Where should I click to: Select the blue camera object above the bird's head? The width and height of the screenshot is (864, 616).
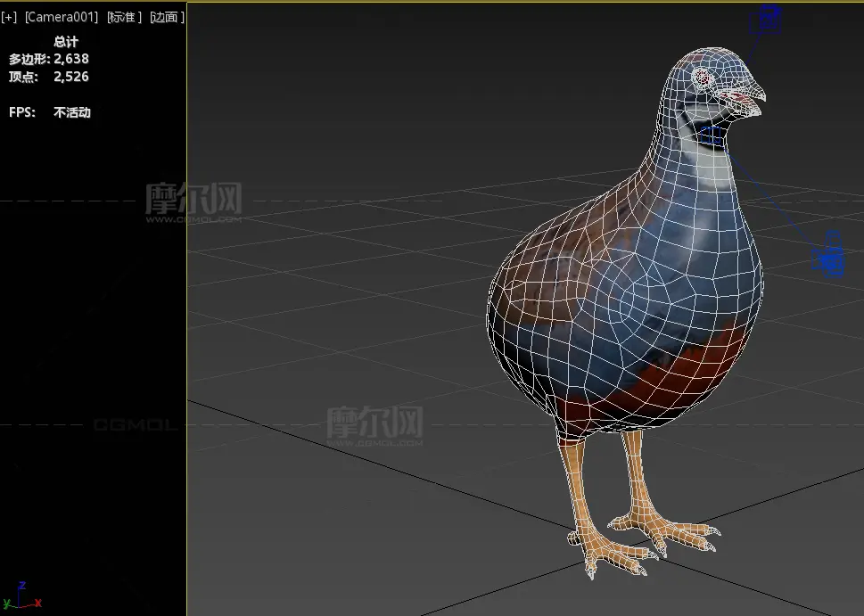[767, 20]
